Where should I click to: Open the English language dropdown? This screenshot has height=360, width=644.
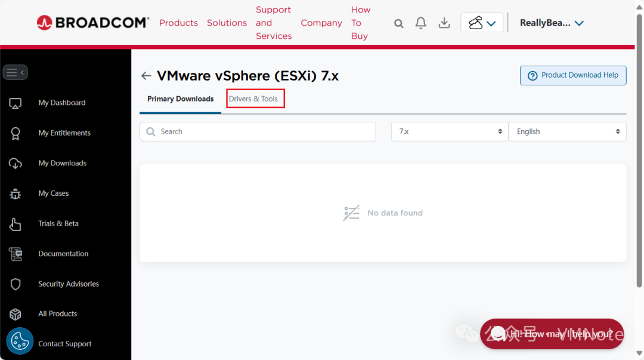coord(568,132)
